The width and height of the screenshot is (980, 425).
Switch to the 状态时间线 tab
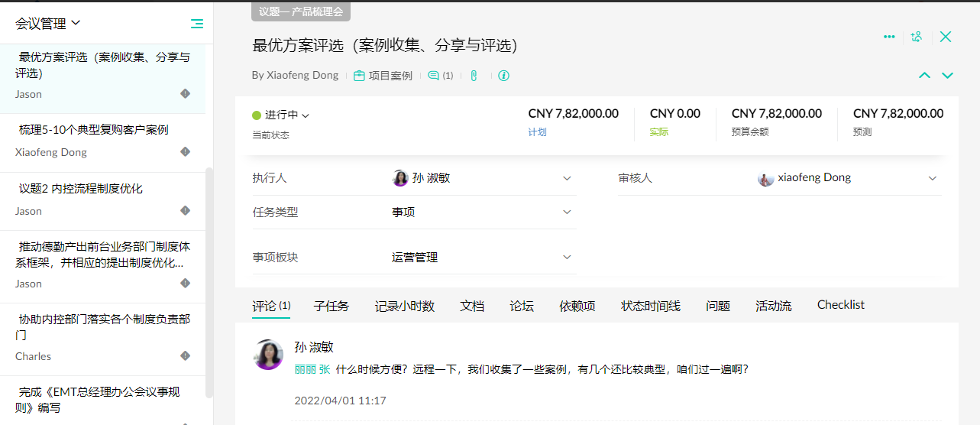point(651,306)
